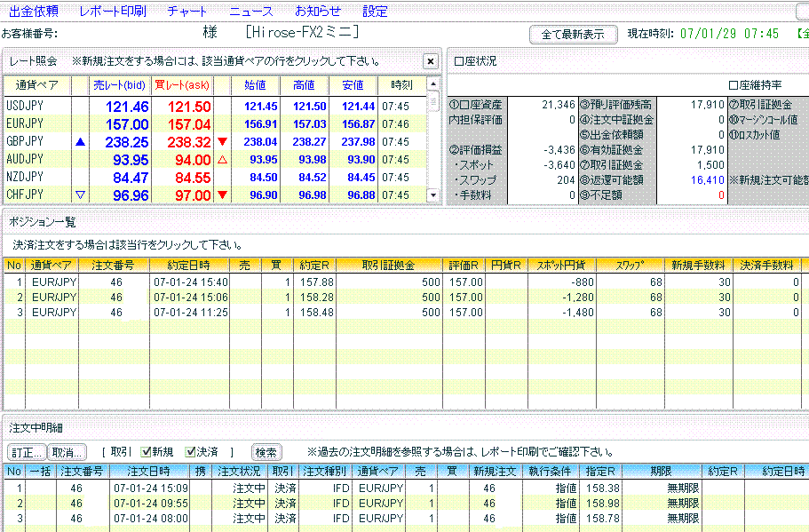Click the 高値 column header

coord(304,85)
